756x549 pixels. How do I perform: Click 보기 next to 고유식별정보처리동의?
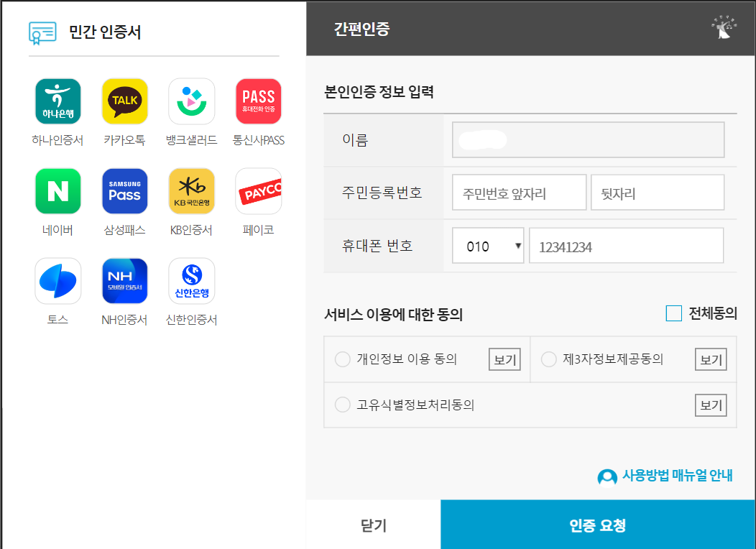pos(711,405)
